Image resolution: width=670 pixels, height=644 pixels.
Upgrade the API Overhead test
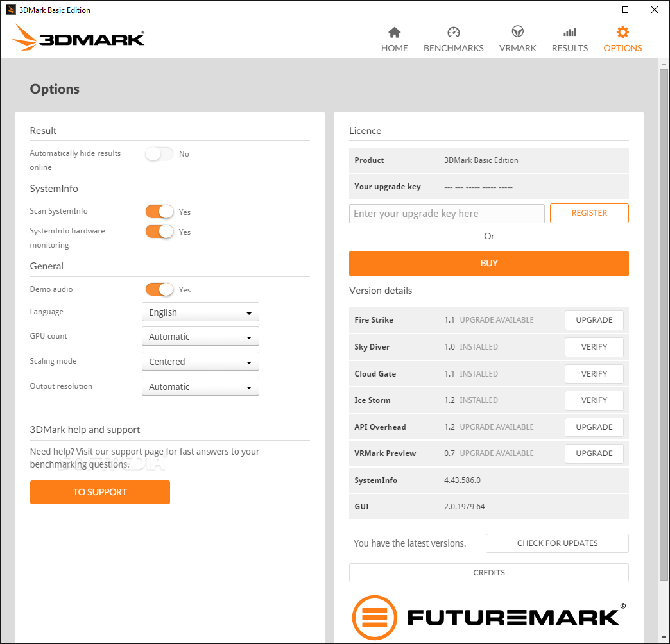point(594,427)
